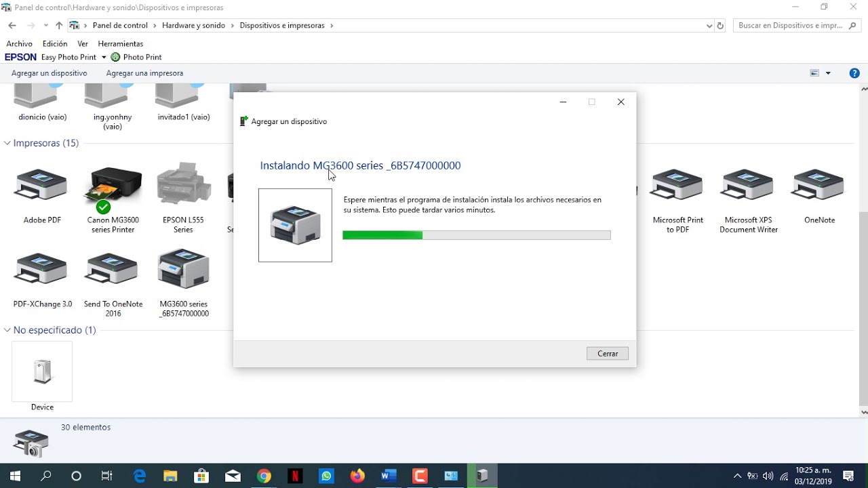The width and height of the screenshot is (868, 488).
Task: Click Easy Photo Print in EPSON toolbar
Action: pyautogui.click(x=69, y=58)
